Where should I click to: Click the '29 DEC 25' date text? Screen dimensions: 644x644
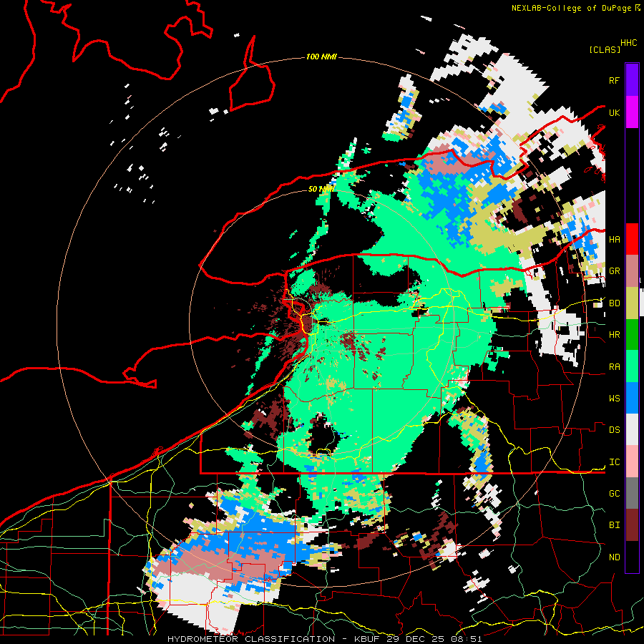tap(416, 639)
